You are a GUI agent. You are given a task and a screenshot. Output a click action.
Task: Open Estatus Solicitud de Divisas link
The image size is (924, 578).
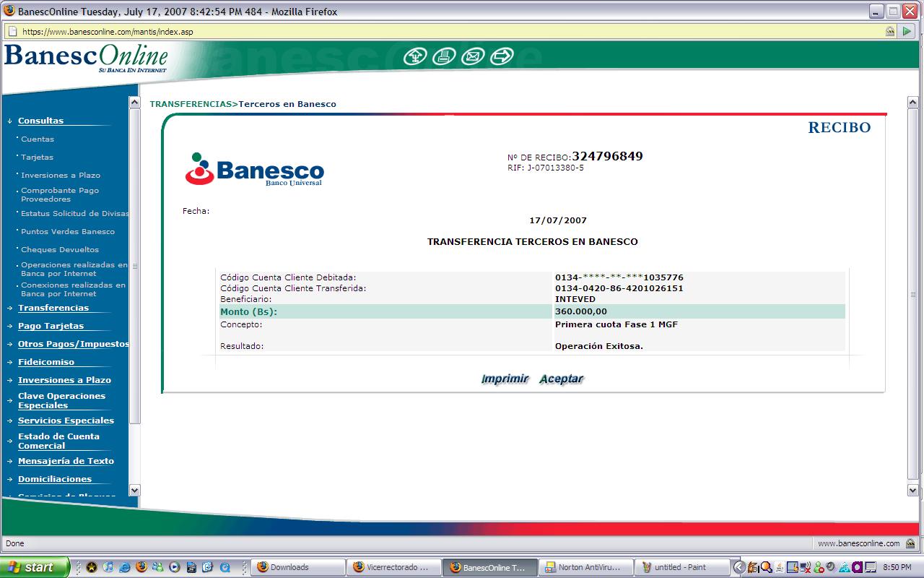[x=75, y=213]
